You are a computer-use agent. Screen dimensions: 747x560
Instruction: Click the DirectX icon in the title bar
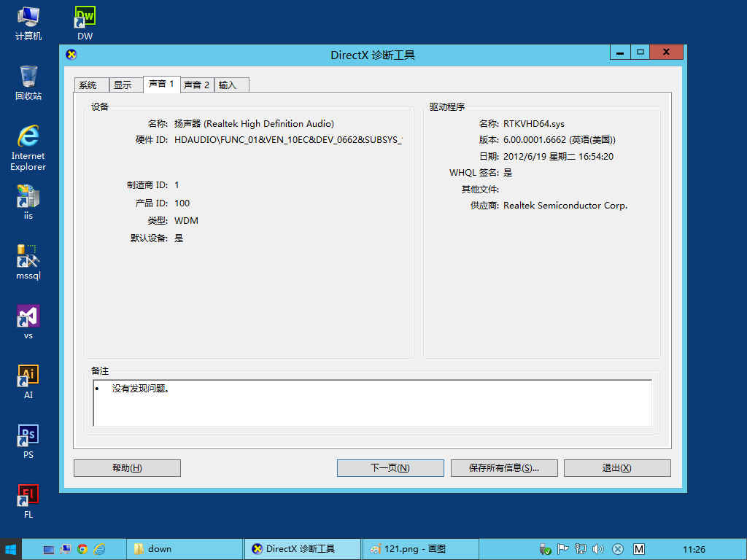point(71,55)
